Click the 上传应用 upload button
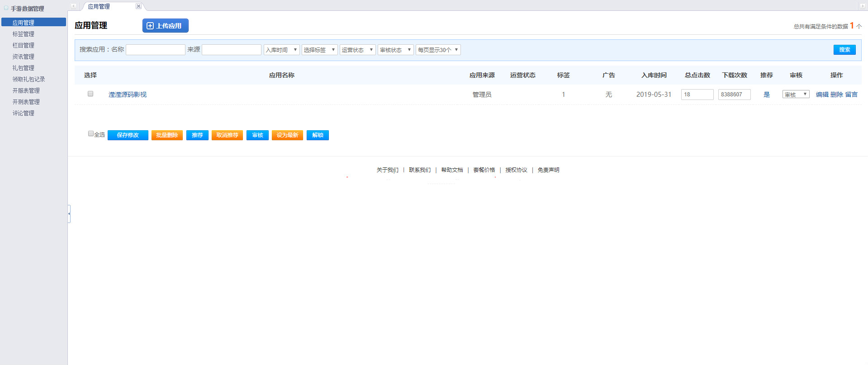 coord(165,26)
